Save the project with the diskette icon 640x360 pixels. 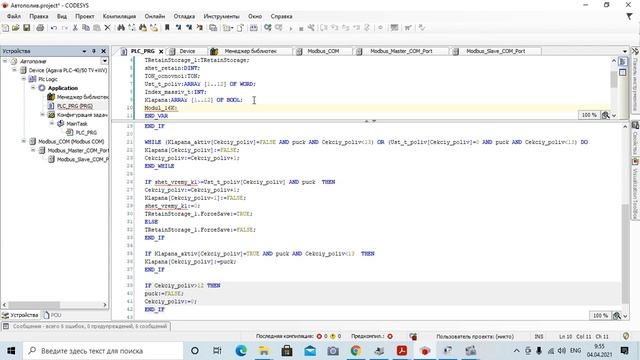point(27,28)
